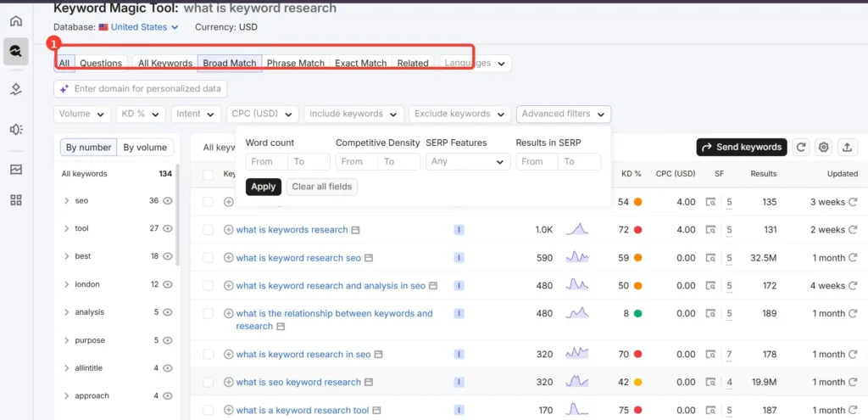Open the Exclude keywords dropdown

pos(459,115)
